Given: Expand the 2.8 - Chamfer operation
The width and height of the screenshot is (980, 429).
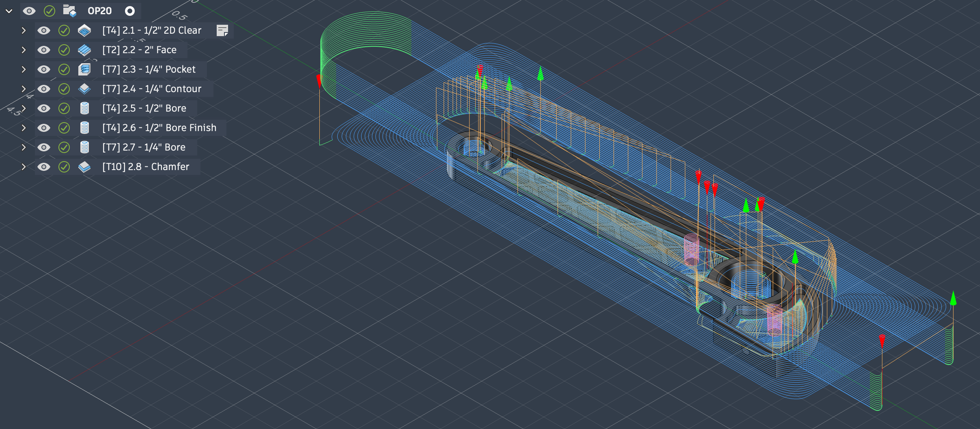Looking at the screenshot, I should pos(24,167).
